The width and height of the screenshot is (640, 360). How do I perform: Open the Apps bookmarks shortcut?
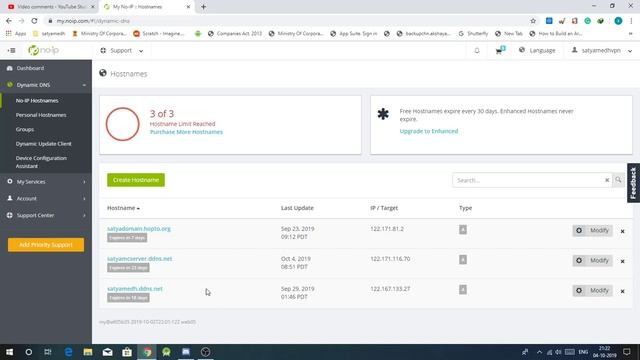pos(16,33)
